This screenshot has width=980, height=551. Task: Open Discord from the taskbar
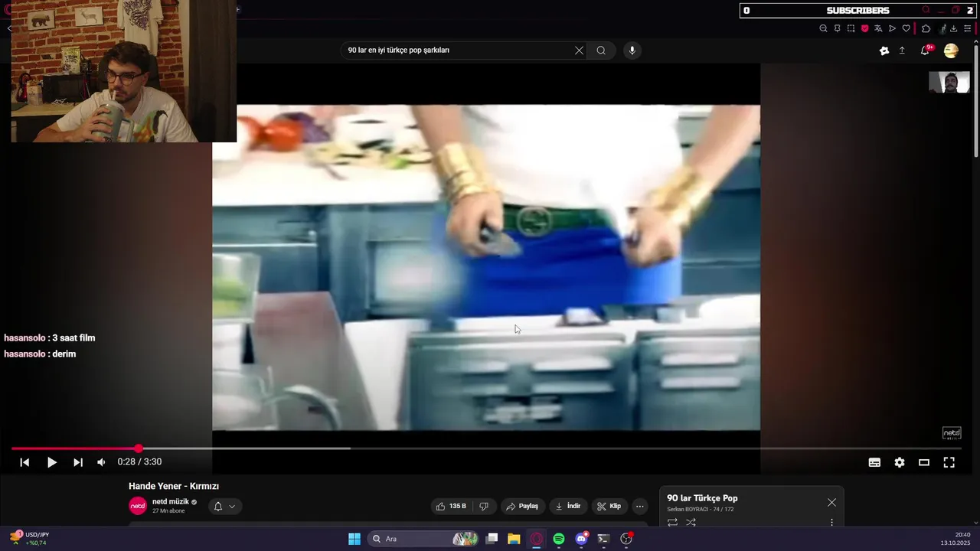point(581,539)
